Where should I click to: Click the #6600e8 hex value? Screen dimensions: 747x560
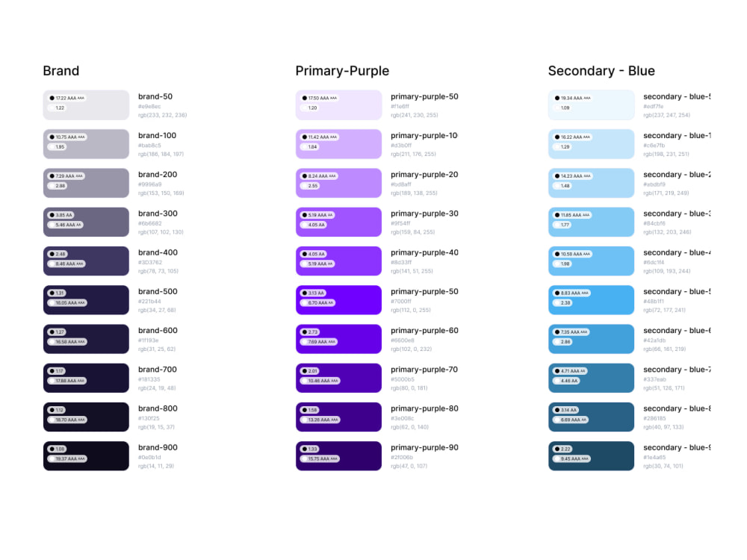(x=403, y=340)
